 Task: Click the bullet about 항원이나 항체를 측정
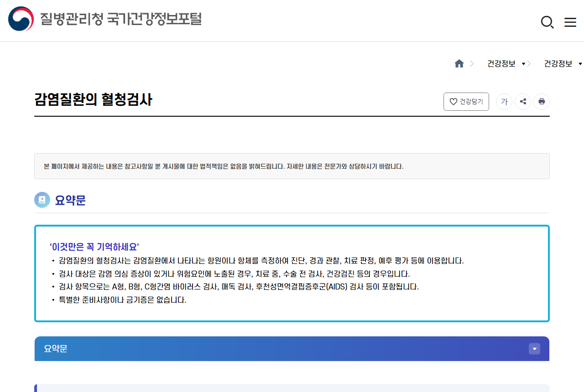click(x=261, y=261)
